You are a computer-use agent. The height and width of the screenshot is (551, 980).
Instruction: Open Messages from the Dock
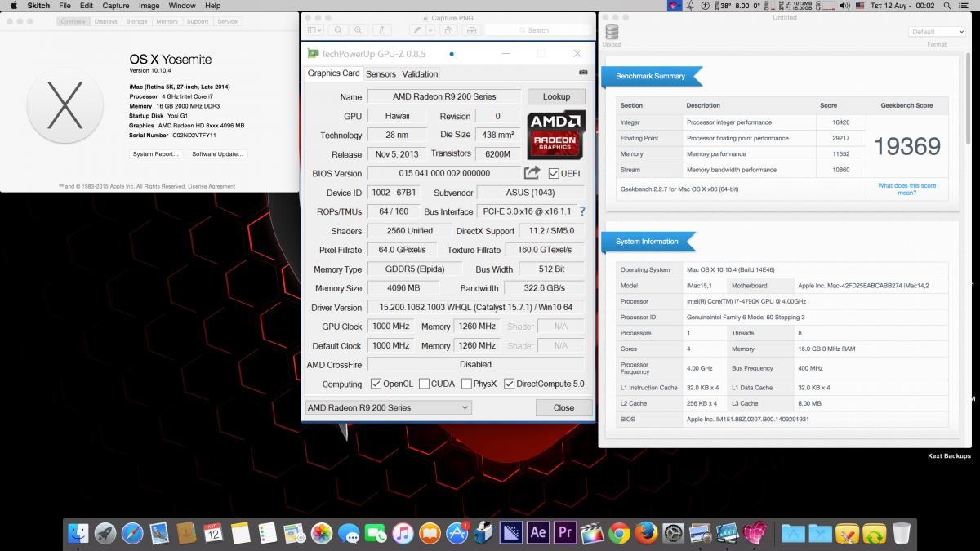tap(349, 533)
